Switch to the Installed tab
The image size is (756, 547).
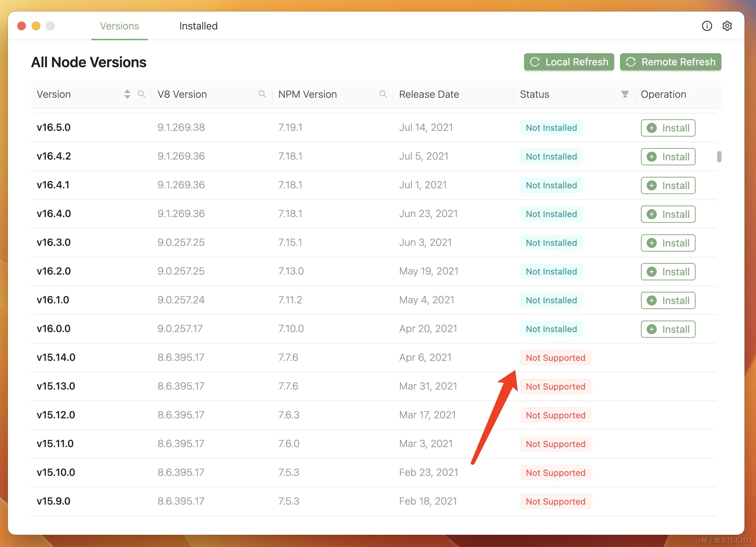[x=198, y=26]
